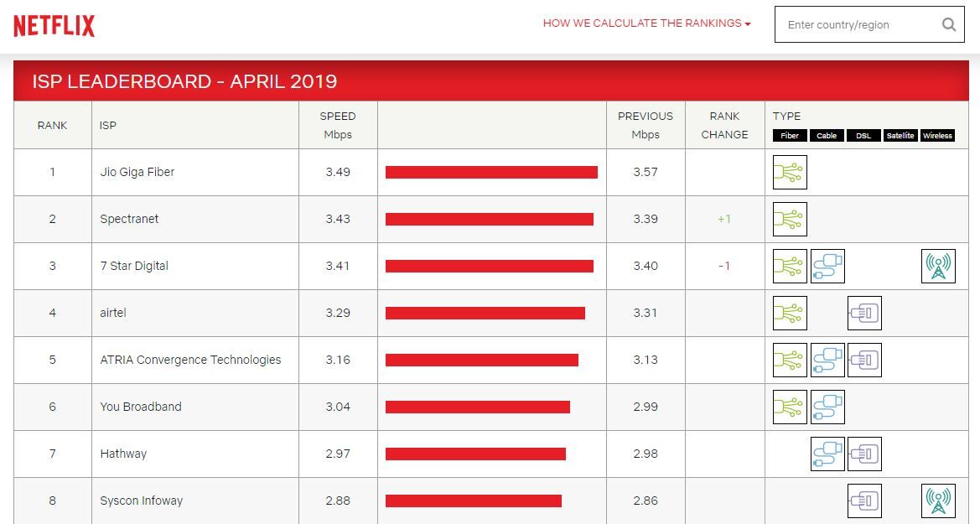Click the 3.41 speed value
Image resolution: width=980 pixels, height=524 pixels.
(338, 266)
